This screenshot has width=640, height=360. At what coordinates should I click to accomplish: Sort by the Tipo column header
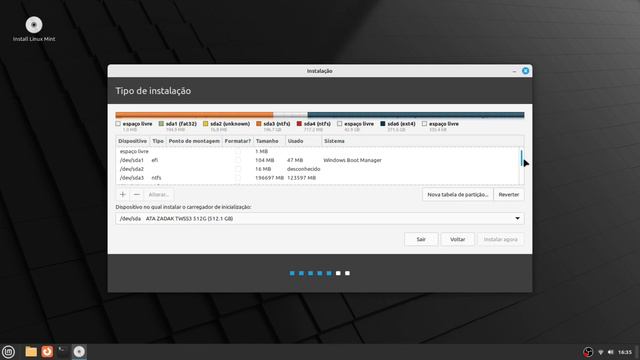coord(158,141)
